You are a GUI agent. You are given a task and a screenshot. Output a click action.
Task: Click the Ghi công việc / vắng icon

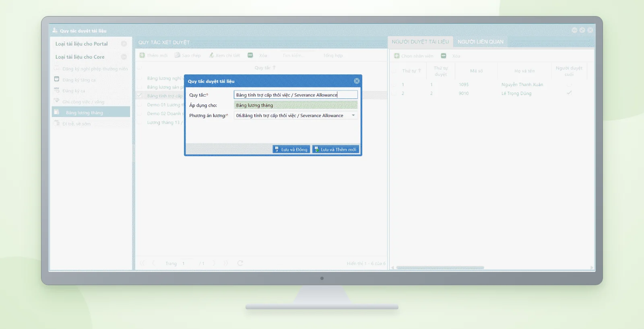(57, 101)
